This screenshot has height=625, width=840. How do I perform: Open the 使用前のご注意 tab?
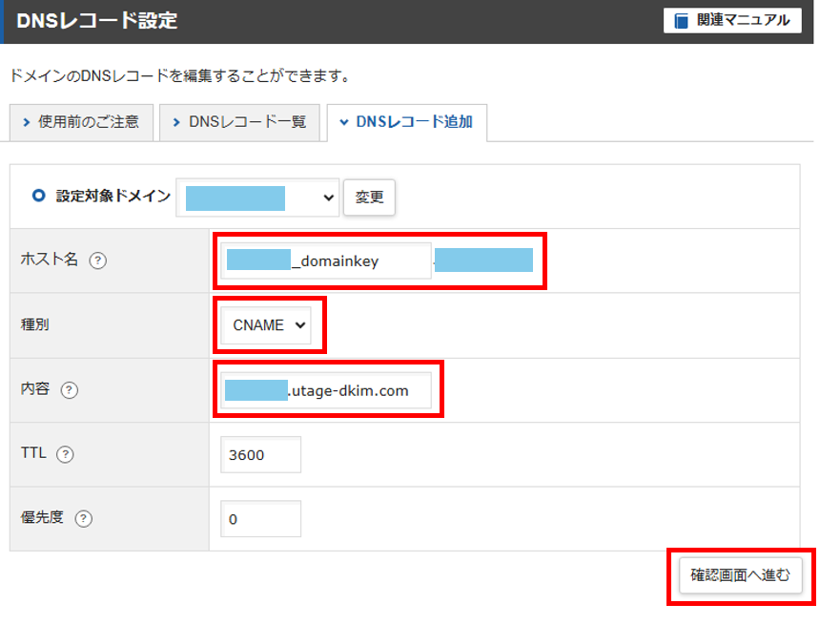(x=81, y=122)
